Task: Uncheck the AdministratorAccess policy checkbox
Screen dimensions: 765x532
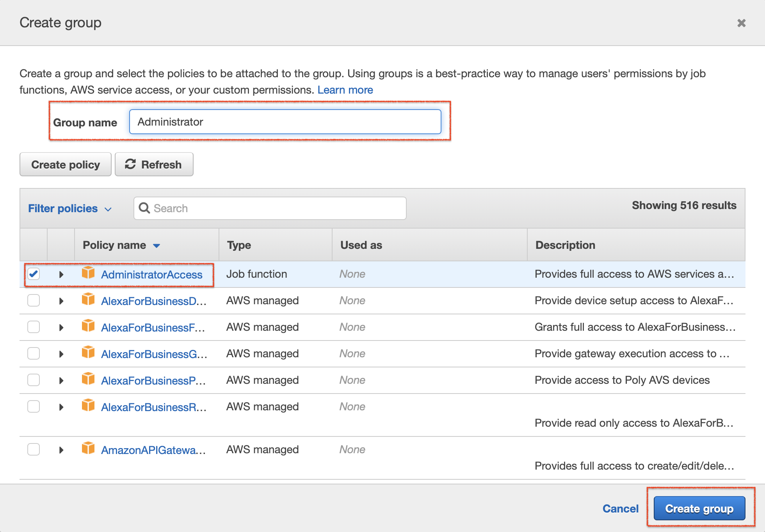Action: pyautogui.click(x=34, y=274)
